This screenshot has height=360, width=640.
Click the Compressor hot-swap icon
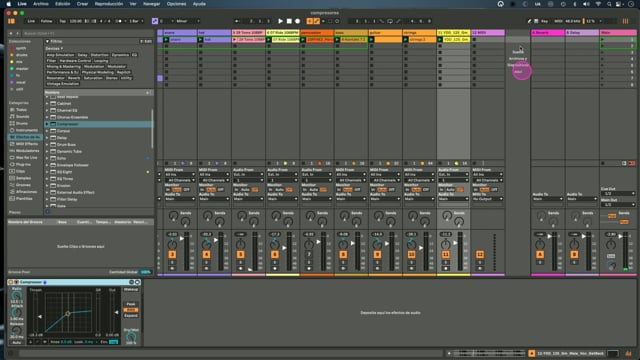pos(131,282)
